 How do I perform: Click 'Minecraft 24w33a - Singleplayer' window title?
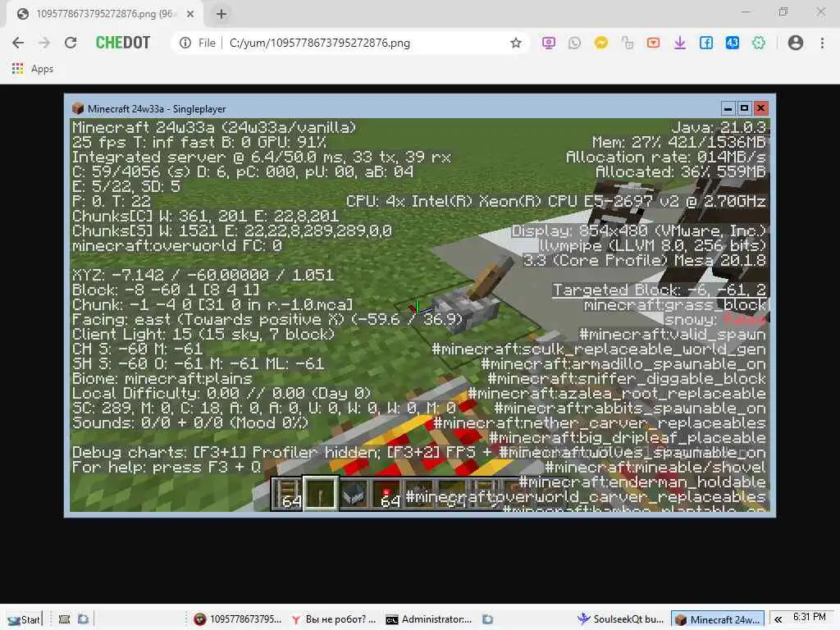pos(157,109)
